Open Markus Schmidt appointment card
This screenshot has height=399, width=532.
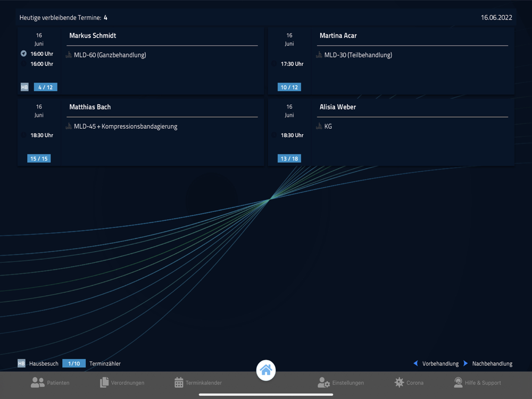pyautogui.click(x=141, y=61)
